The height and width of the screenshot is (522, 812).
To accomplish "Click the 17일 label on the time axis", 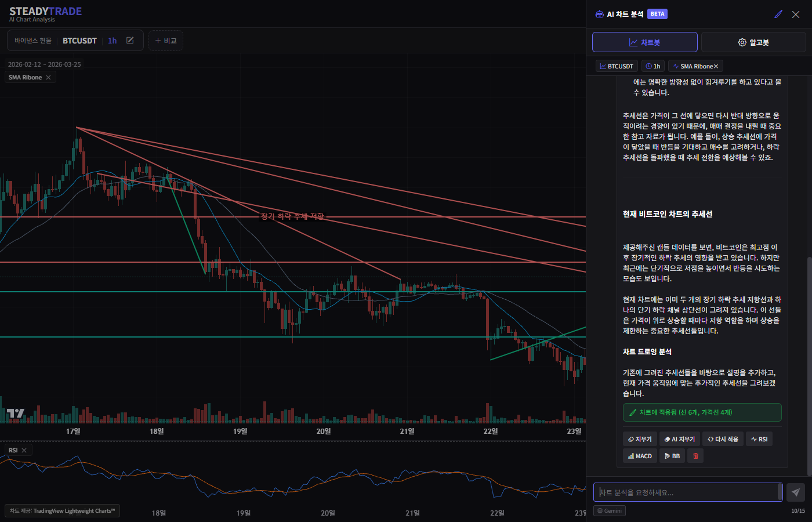I will coord(73,431).
